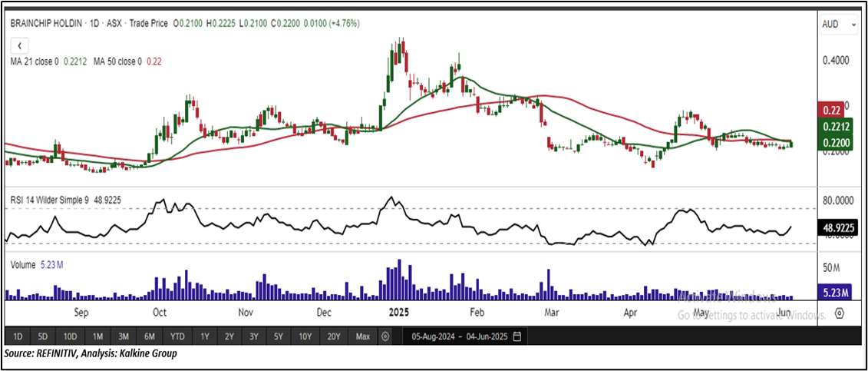Select the 3Y range
The image size is (868, 371).
(x=253, y=336)
